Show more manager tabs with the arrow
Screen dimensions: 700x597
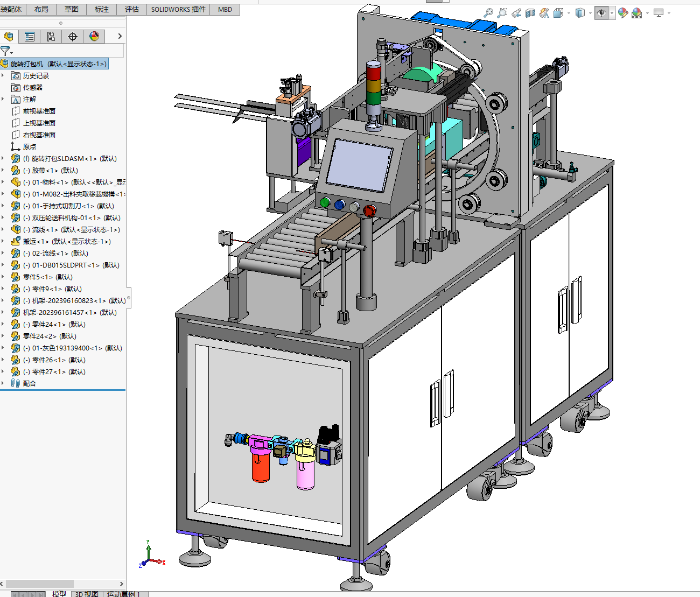120,36
